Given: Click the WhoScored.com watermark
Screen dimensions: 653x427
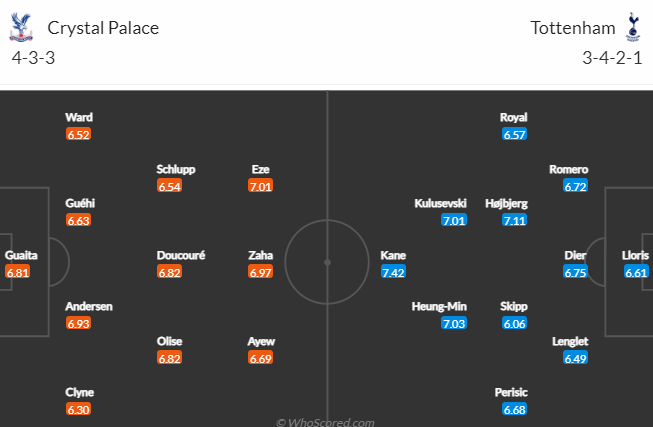Looking at the screenshot, I should [325, 422].
